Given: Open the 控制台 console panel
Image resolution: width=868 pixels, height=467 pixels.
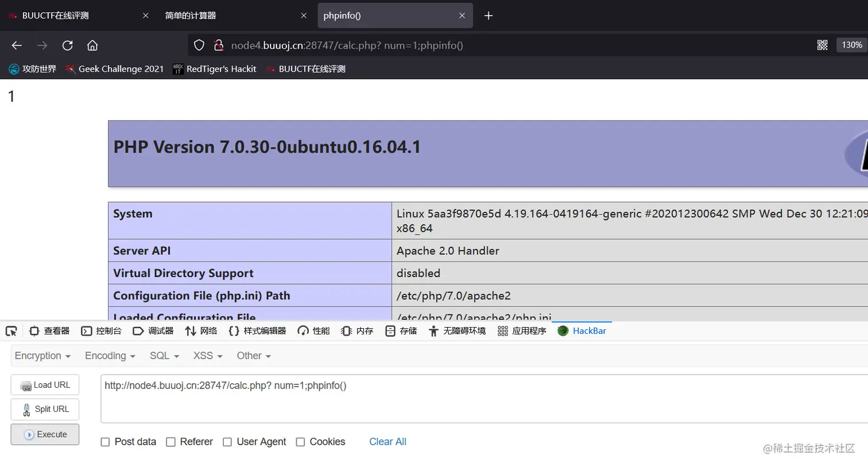Looking at the screenshot, I should tap(102, 331).
